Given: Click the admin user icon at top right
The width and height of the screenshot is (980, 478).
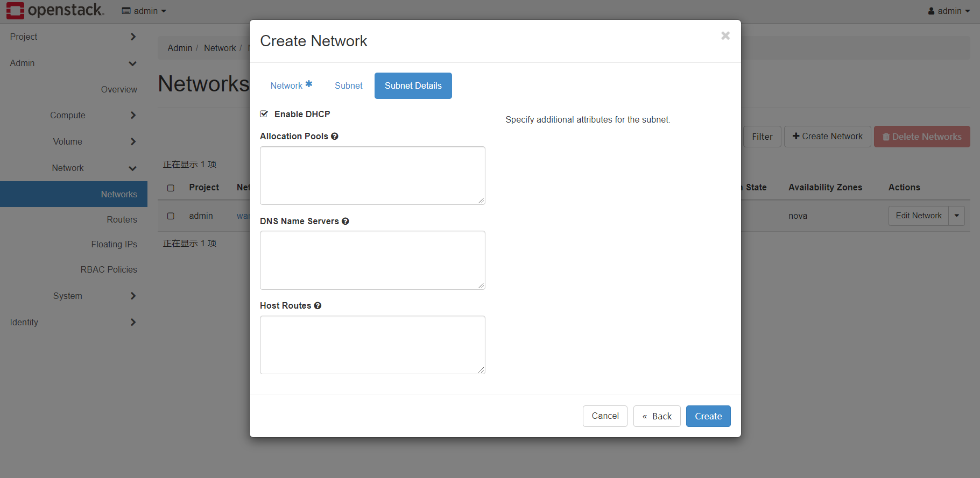Looking at the screenshot, I should (x=931, y=11).
